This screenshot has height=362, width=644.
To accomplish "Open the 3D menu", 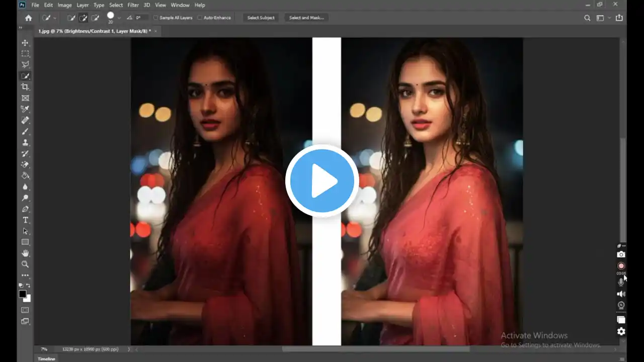I will pyautogui.click(x=147, y=5).
